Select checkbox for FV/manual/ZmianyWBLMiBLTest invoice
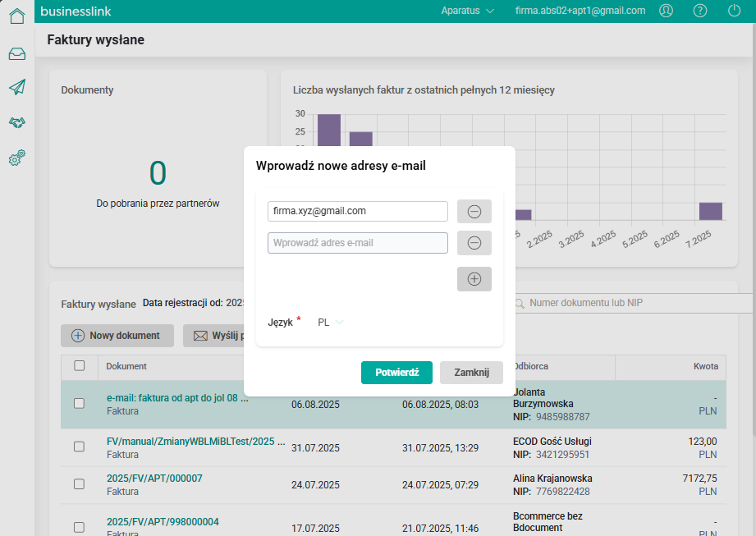 coord(80,447)
